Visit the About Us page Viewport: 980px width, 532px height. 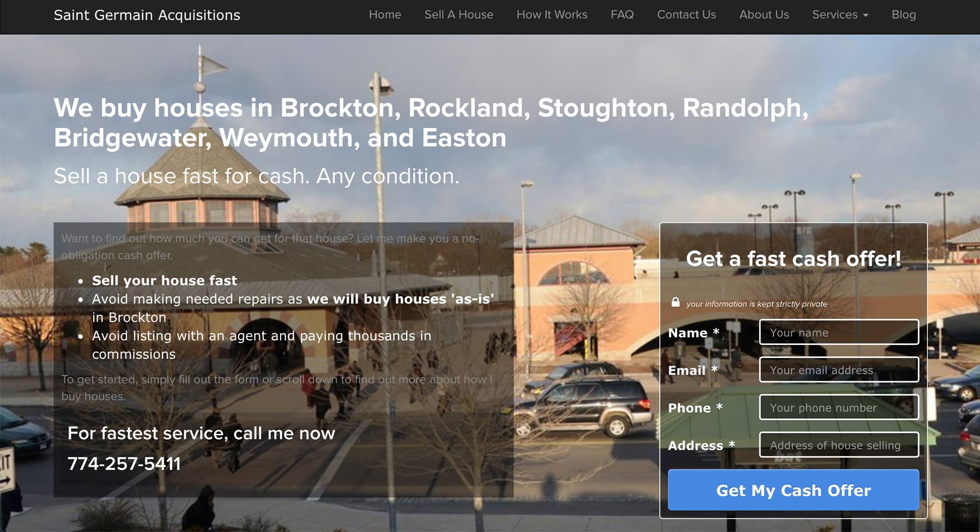coord(764,15)
